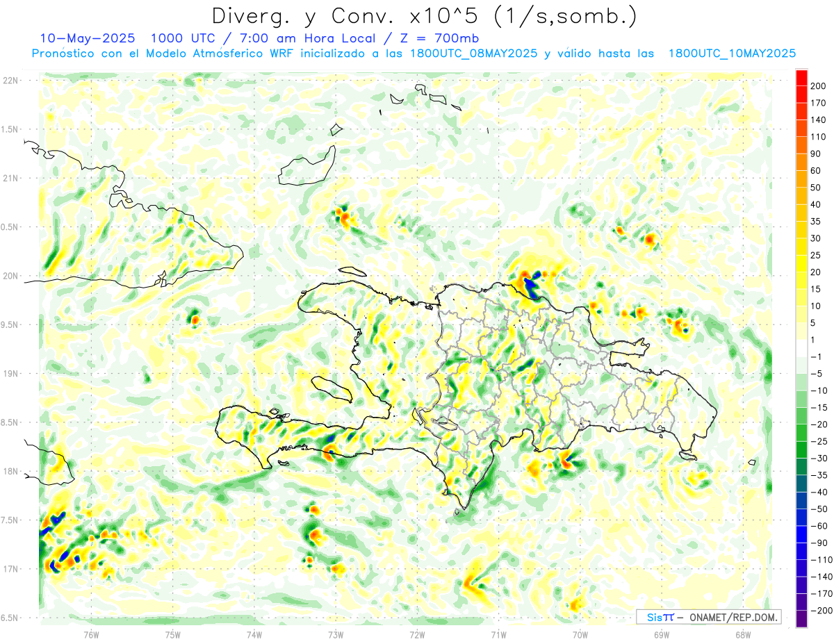Image resolution: width=834 pixels, height=644 pixels.
Task: Click the "71W" longitude label
Action: 498,634
